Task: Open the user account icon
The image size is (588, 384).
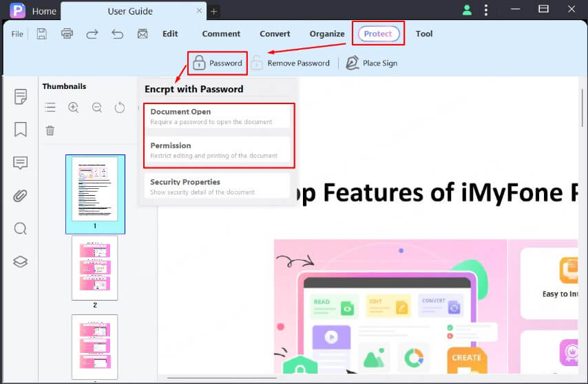Action: click(467, 10)
